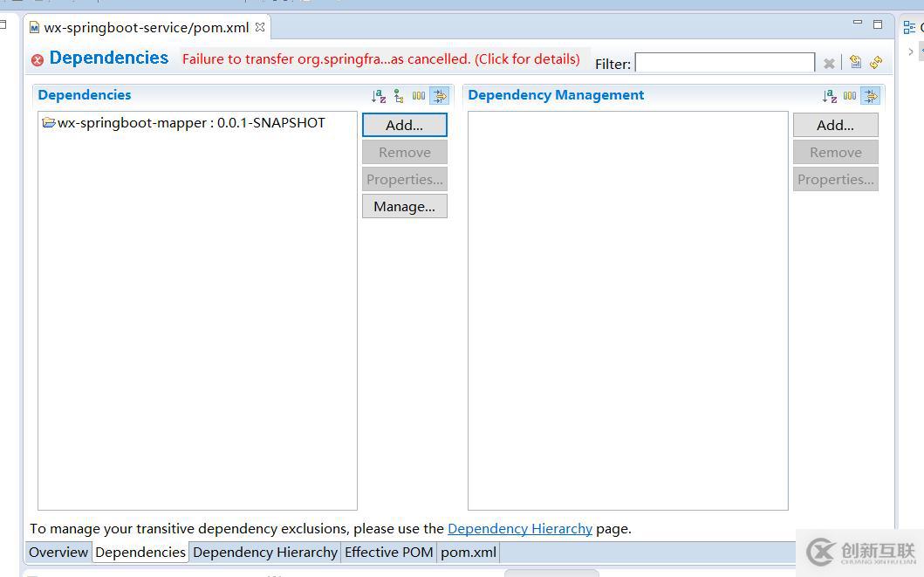The width and height of the screenshot is (924, 577).
Task: Click the red error icon beside Dependencies heading
Action: pos(38,59)
